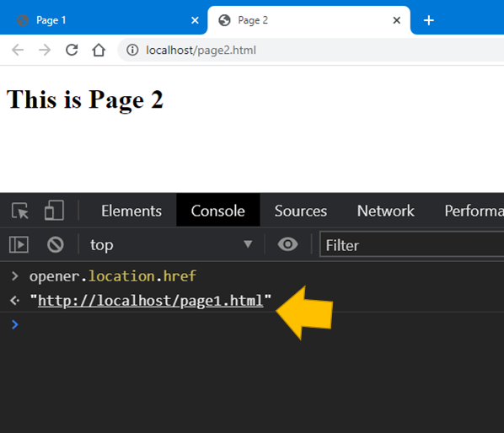Close the Page 2 tab
Image resolution: width=504 pixels, height=433 pixels.
pyautogui.click(x=397, y=20)
